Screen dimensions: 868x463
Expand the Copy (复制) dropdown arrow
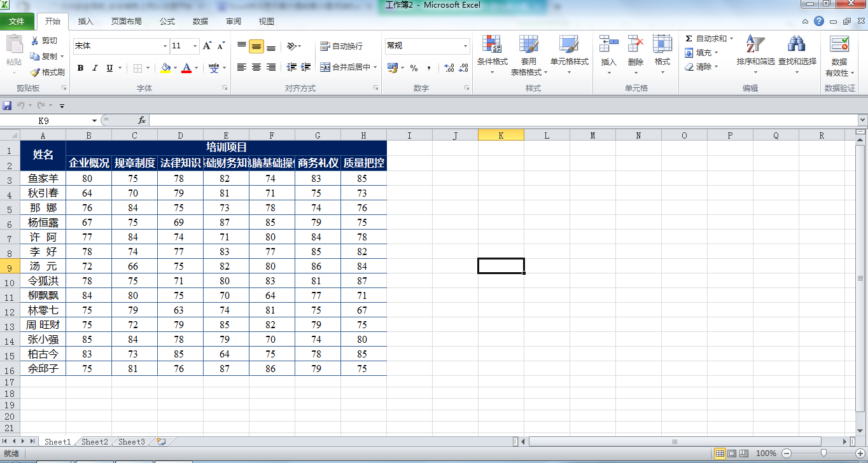coord(62,57)
